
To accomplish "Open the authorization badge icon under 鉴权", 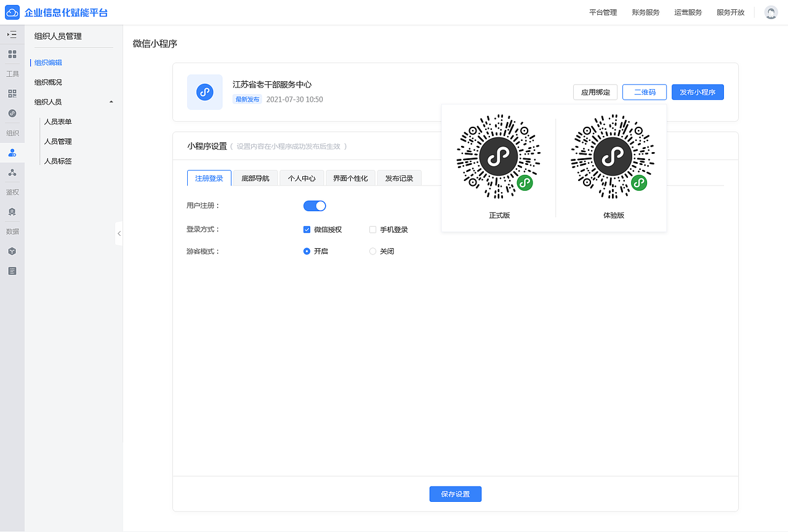I will point(12,212).
